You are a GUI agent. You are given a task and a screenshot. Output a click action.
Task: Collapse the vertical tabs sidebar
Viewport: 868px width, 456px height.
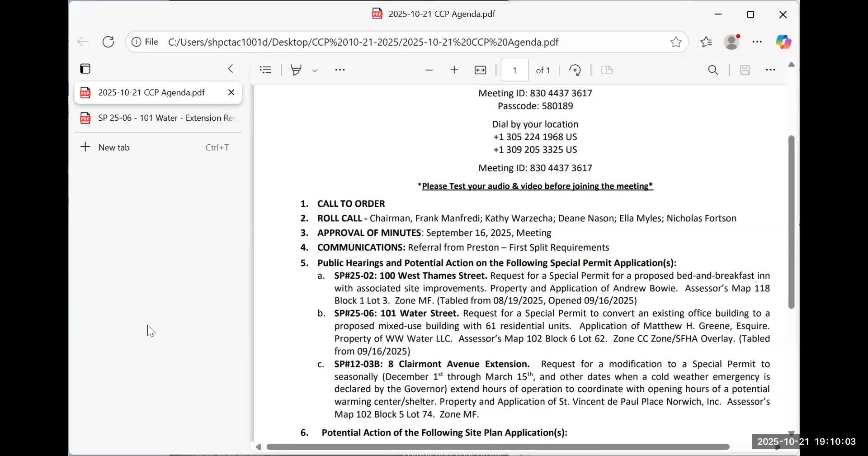[231, 69]
